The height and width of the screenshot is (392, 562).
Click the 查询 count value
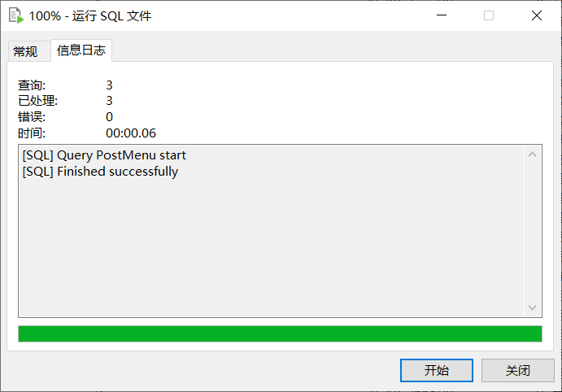(109, 85)
